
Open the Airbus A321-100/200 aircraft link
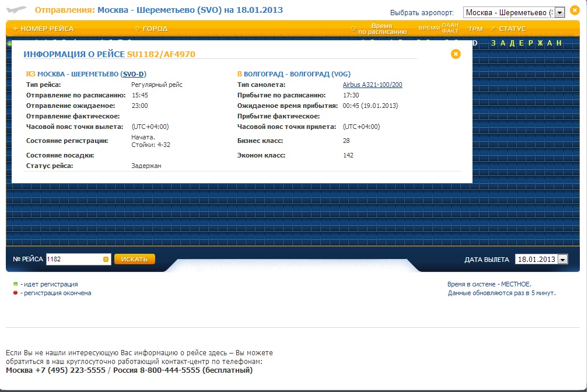(372, 85)
